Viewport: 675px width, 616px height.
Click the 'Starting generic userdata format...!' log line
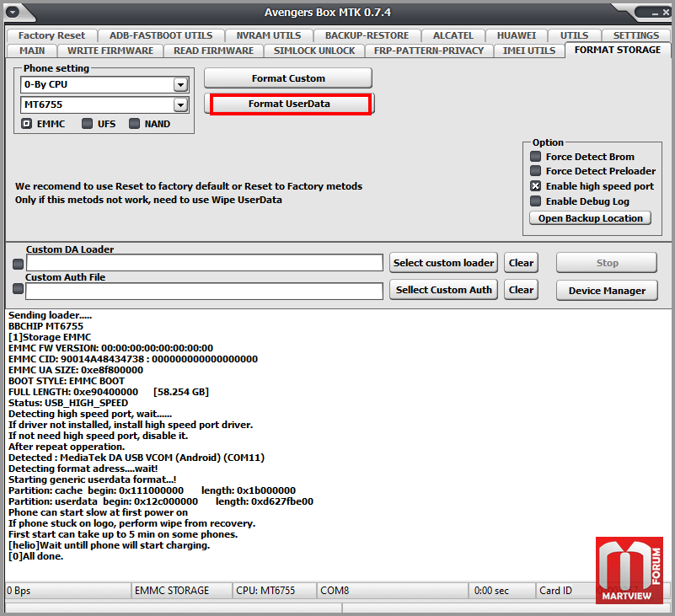pos(92,479)
